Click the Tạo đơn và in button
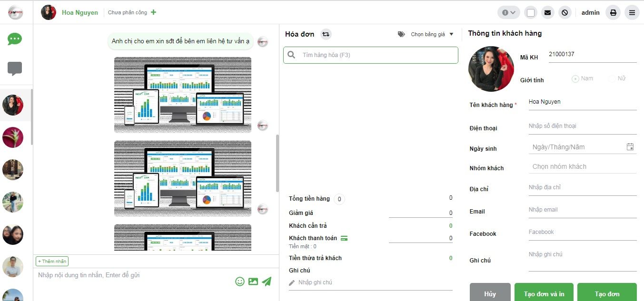The image size is (644, 301). tap(544, 293)
